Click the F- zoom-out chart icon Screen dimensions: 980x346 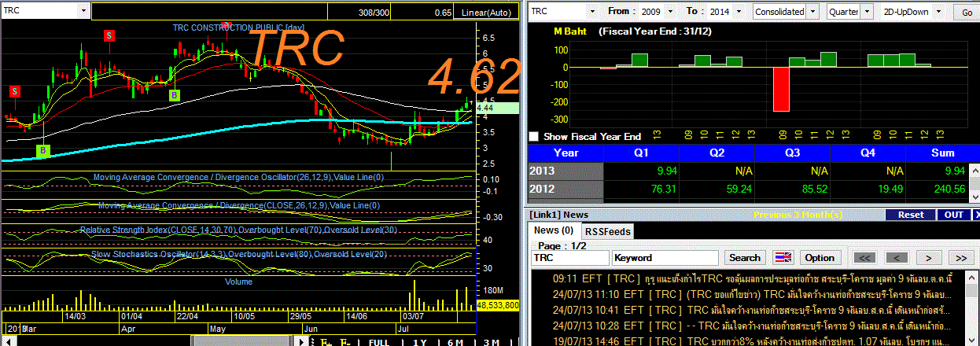tap(347, 342)
